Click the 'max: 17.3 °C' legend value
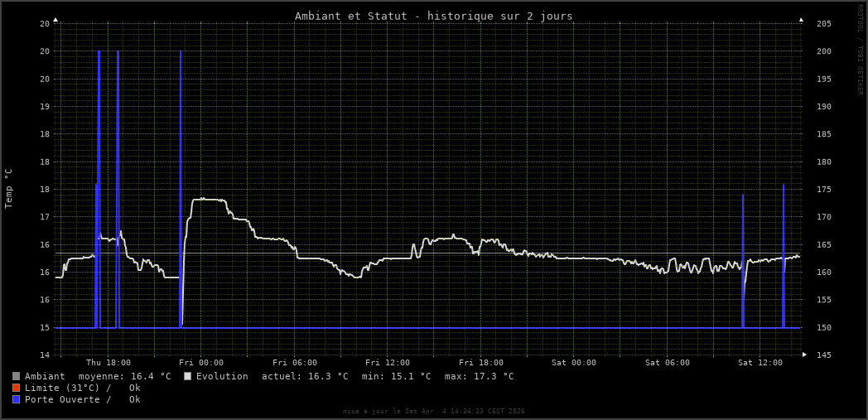This screenshot has height=420, width=868. pos(479,376)
